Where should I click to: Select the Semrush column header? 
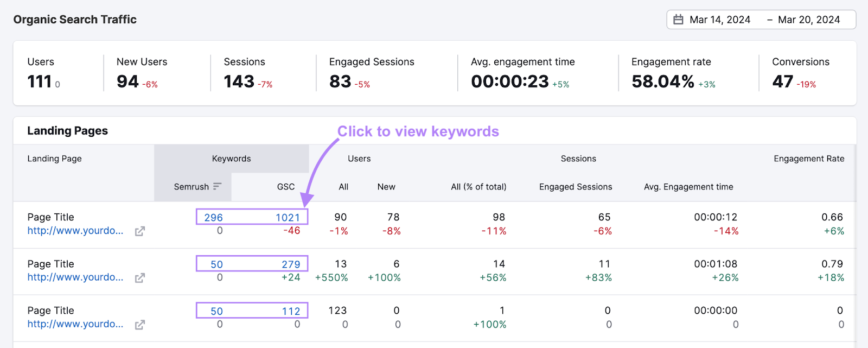pos(191,187)
